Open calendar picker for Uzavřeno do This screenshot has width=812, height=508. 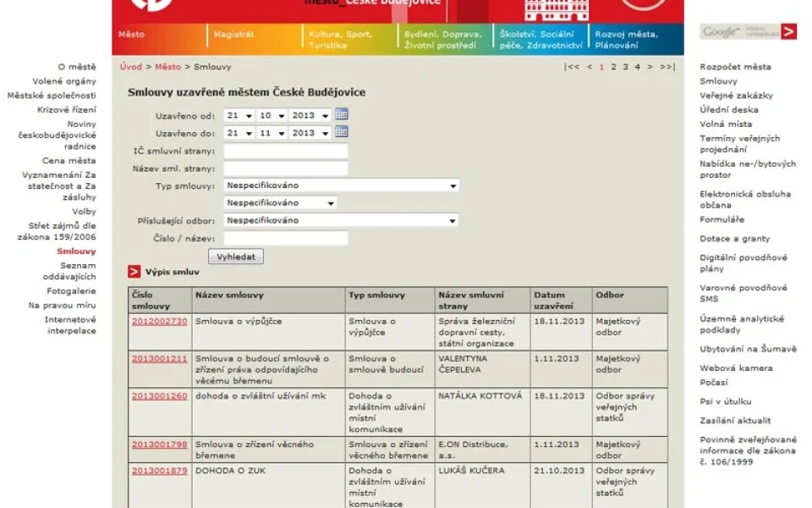341,132
